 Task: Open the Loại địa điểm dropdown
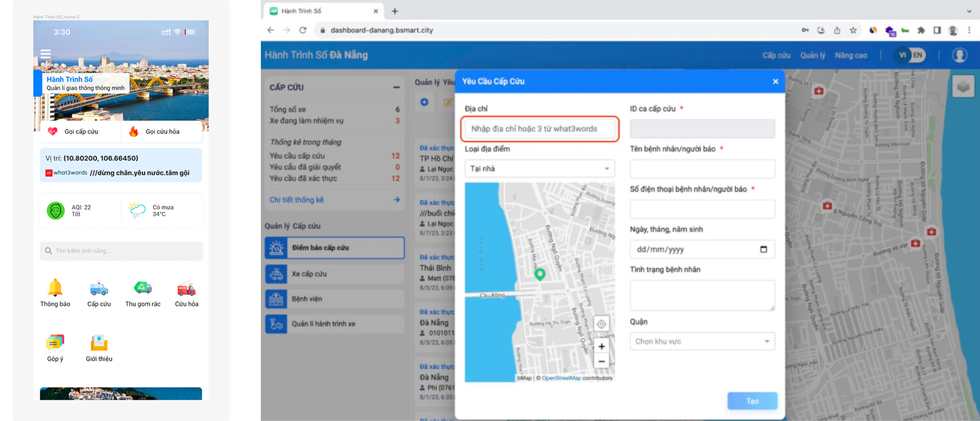coord(539,169)
